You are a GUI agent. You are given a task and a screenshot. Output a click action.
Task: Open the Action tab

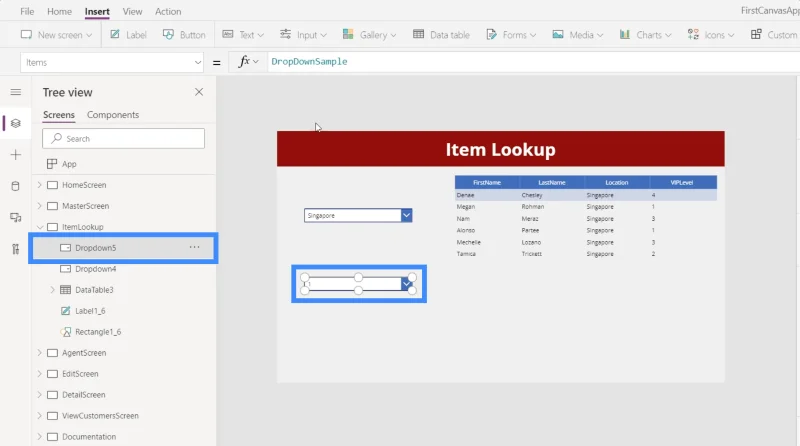click(x=168, y=11)
